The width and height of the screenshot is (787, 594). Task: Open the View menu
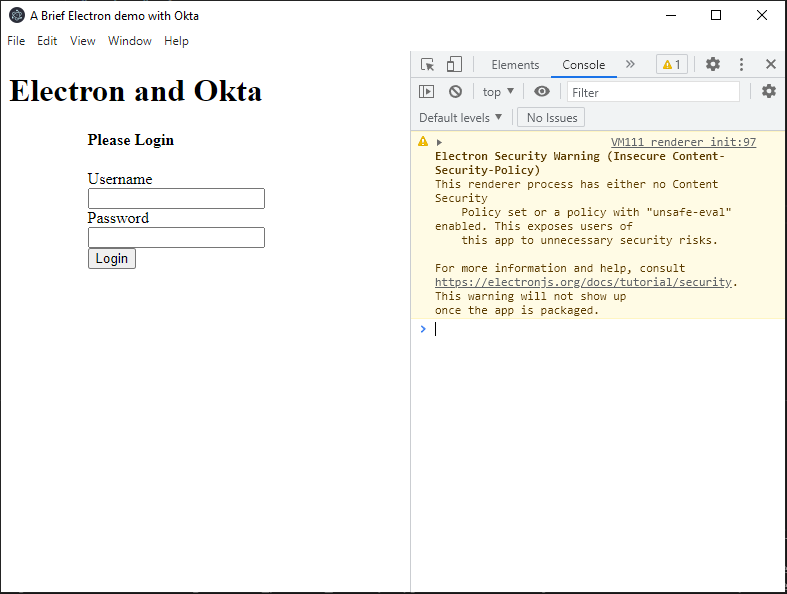83,41
